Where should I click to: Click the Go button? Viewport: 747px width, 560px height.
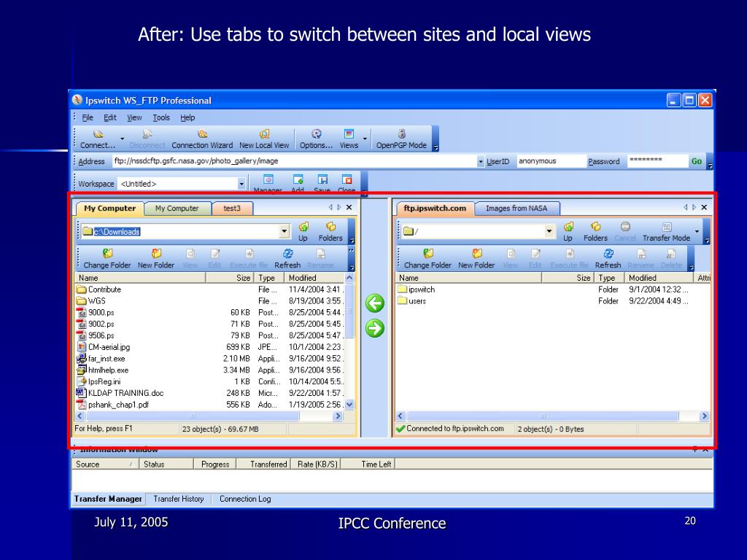coord(697,161)
